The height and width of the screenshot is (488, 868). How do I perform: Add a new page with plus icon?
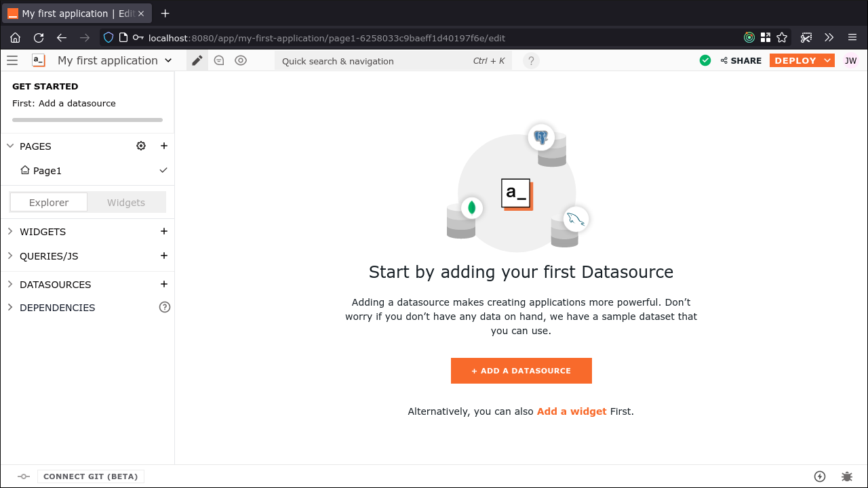[163, 146]
